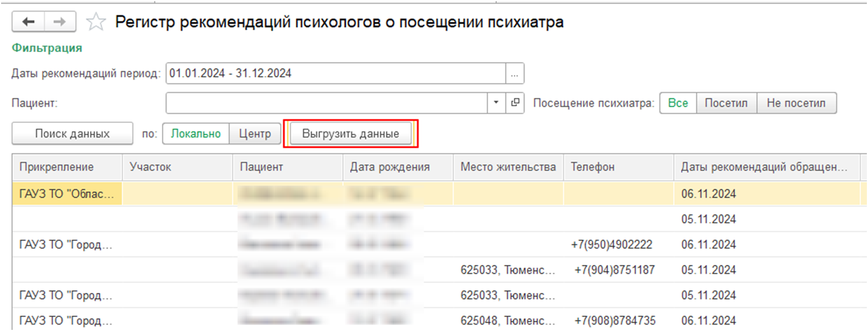
Task: Expand the Пациент dropdown list
Action: [496, 103]
